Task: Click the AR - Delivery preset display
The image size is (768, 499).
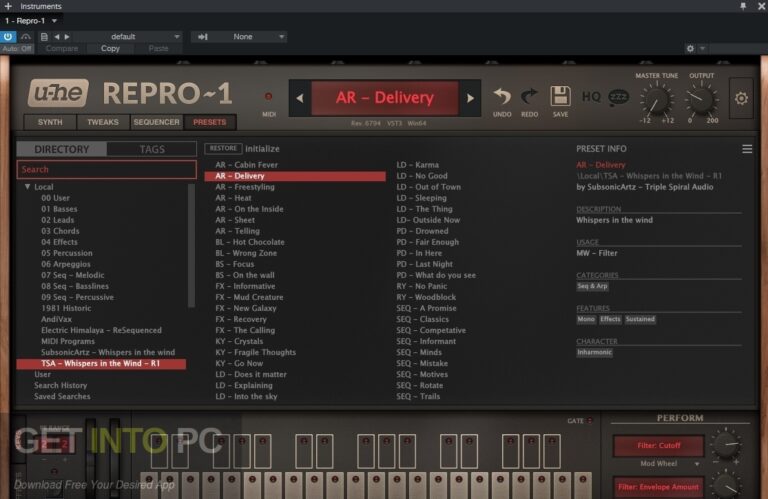Action: [384, 97]
